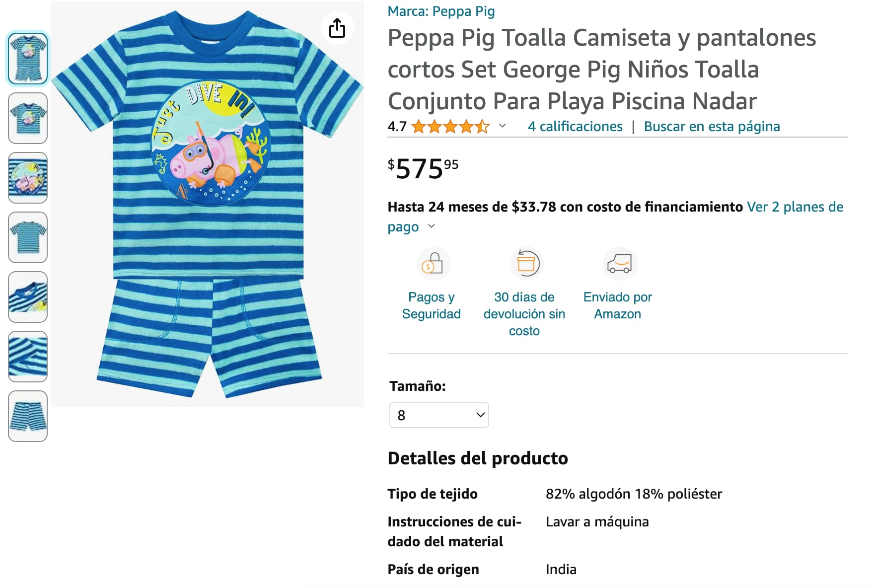The image size is (874, 588).
Task: Open the Tamaño size dropdown
Action: 439,415
